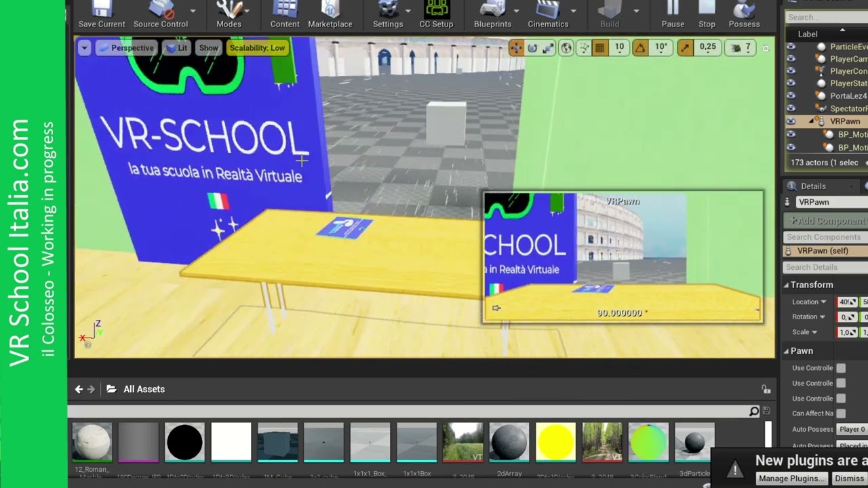
Task: Open the Lit view mode menu
Action: click(176, 48)
